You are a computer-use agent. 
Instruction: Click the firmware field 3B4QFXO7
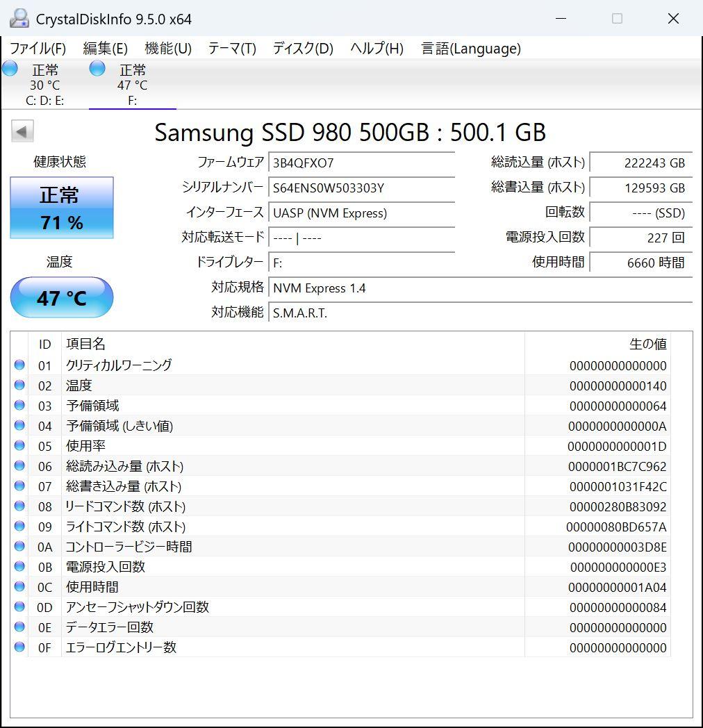pyautogui.click(x=361, y=163)
